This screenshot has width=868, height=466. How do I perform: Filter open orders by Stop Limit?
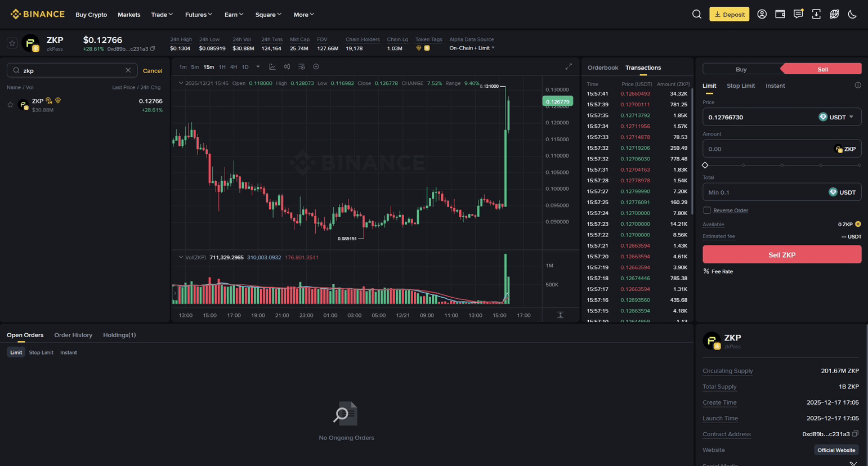click(x=41, y=352)
